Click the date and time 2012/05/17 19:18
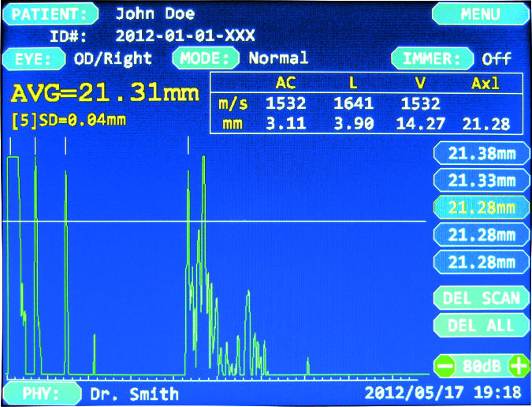 point(443,392)
